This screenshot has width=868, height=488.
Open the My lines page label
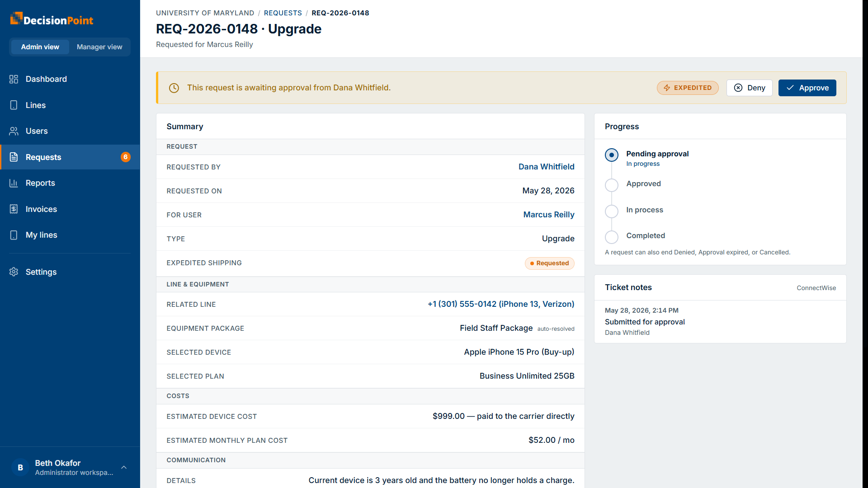41,235
